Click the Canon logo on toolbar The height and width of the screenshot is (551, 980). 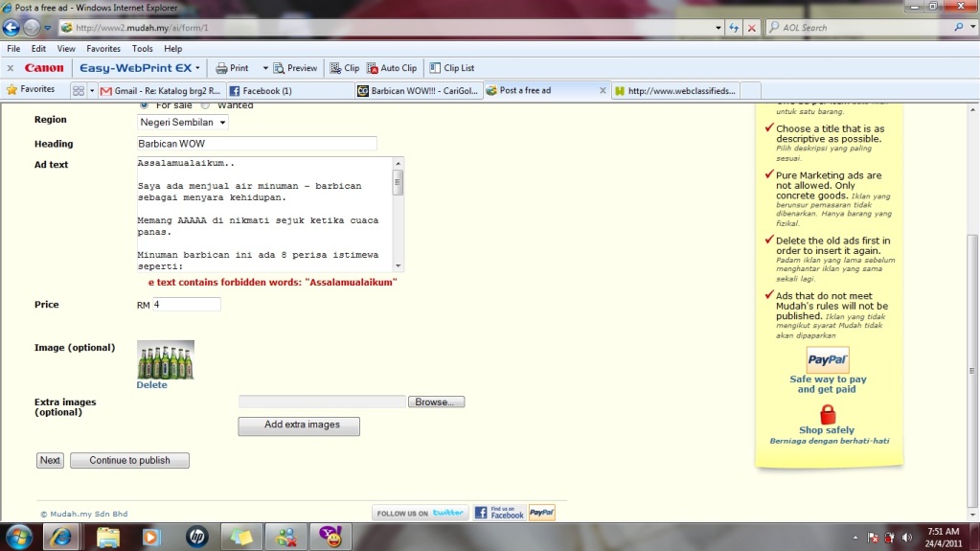(44, 68)
